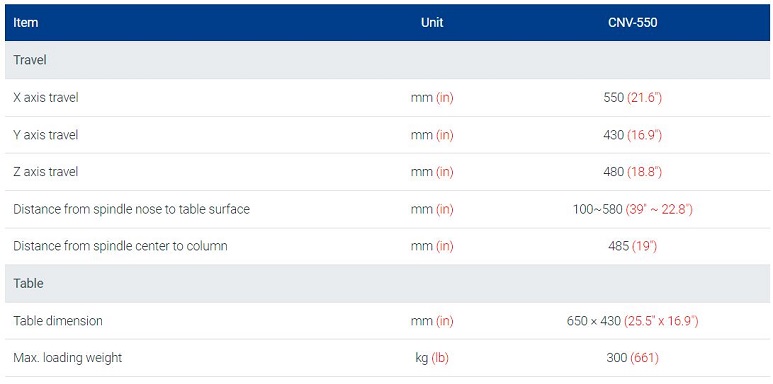Click the 100~580 spindle nose distance value
Image resolution: width=773 pixels, height=384 pixels.
(632, 209)
